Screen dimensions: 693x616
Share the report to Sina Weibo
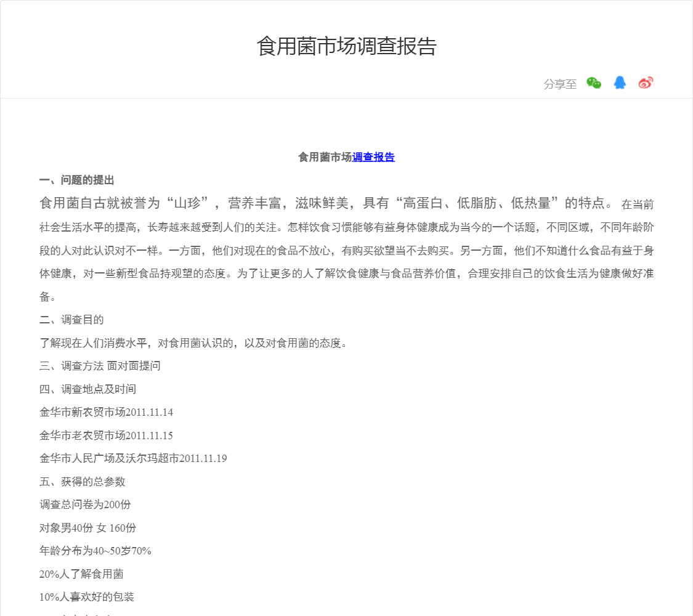point(646,83)
